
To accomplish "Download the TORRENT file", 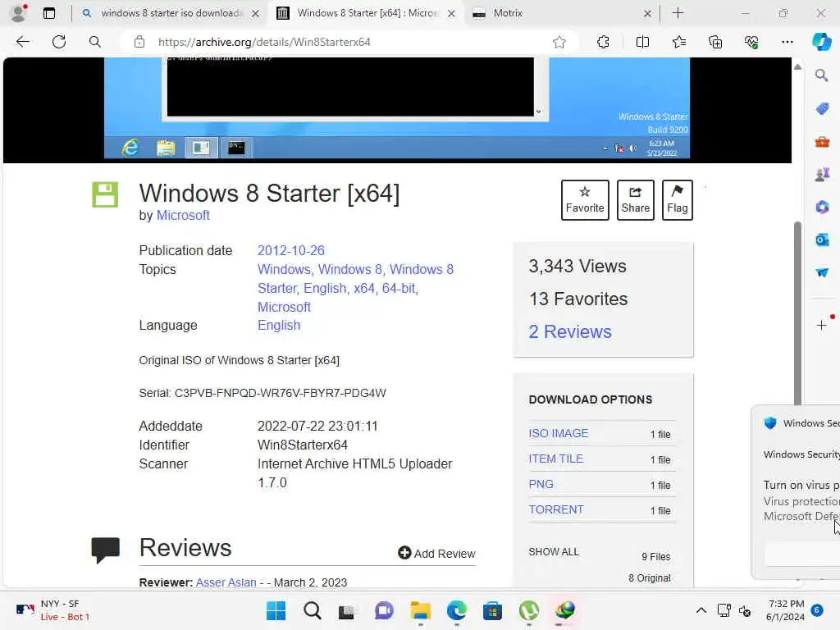I will 556,509.
